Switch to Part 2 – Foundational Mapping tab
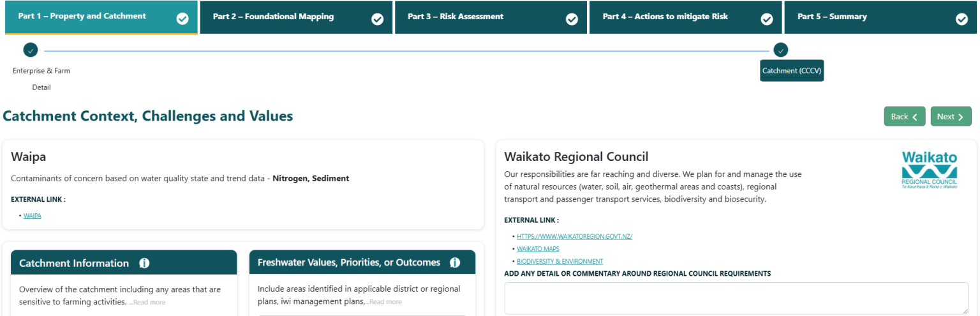The image size is (980, 316). [273, 17]
